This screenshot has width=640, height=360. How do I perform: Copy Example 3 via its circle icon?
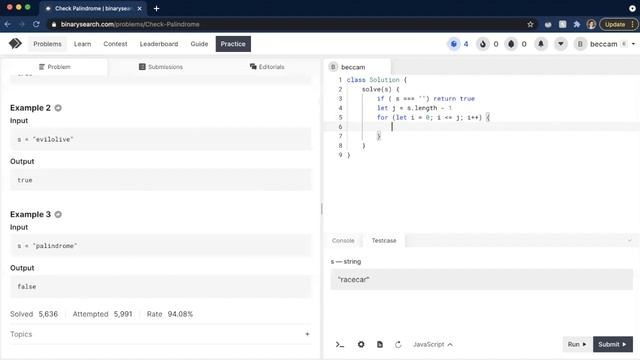click(58, 214)
